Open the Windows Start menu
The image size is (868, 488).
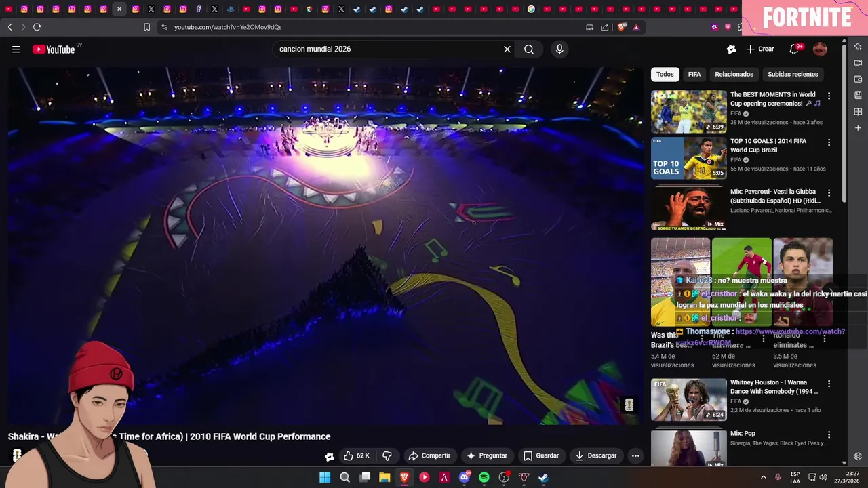point(325,477)
